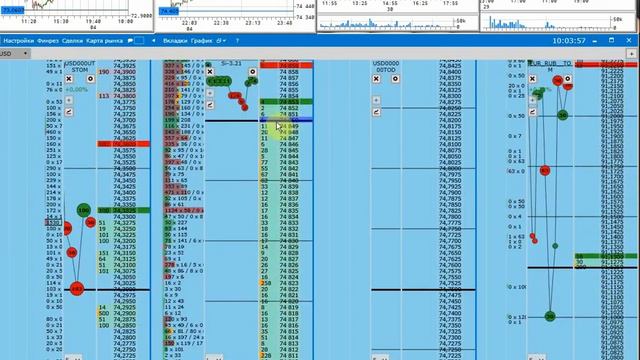Click the EUR_RUB__TOM instrument title

(550, 66)
